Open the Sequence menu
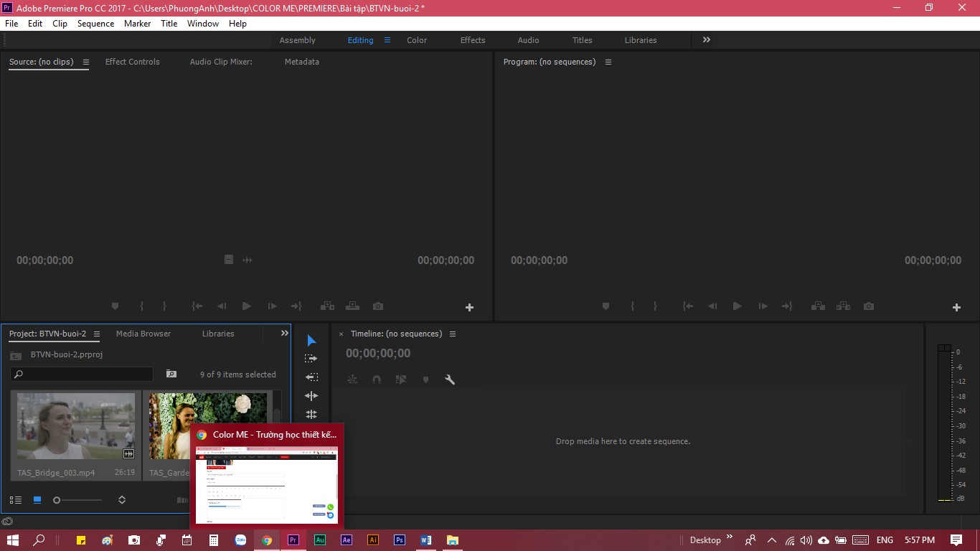This screenshot has width=980, height=551. click(x=95, y=24)
